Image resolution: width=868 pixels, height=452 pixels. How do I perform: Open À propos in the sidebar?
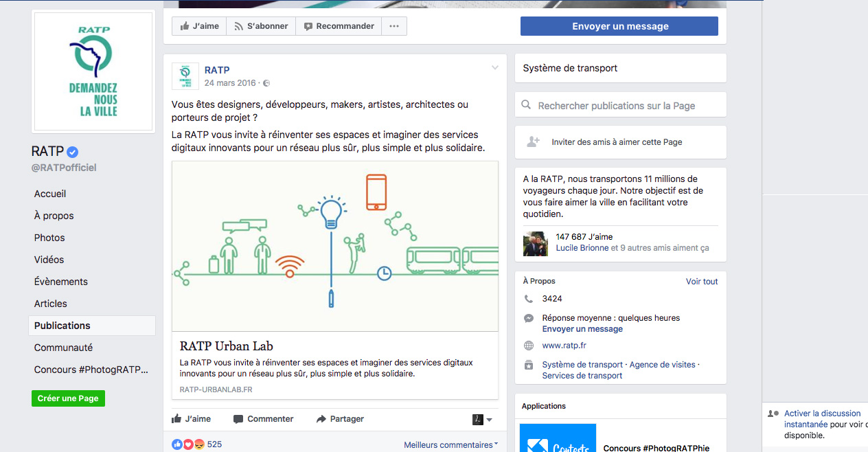point(54,216)
